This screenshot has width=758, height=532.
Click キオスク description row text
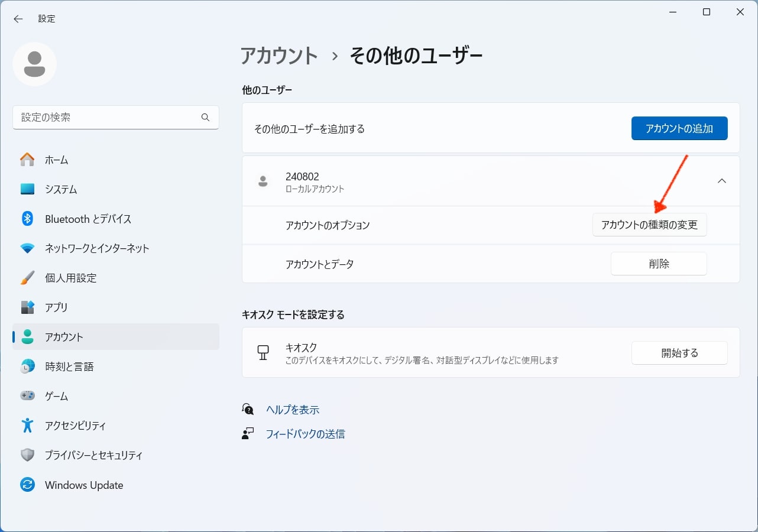click(422, 360)
